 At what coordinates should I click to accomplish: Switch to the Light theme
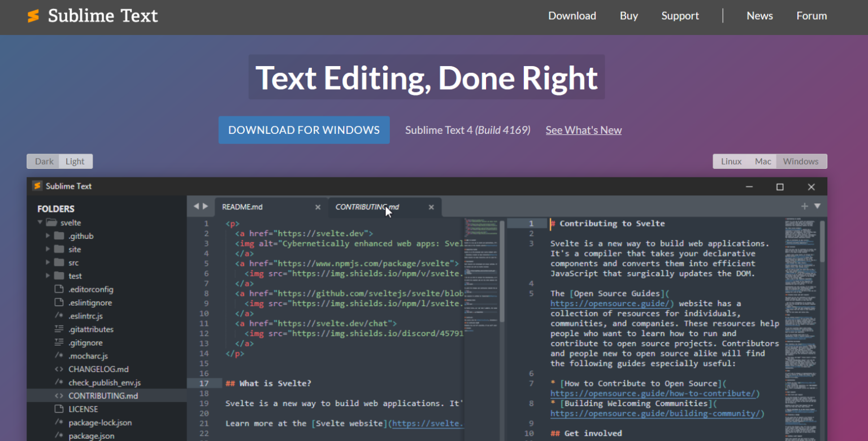click(x=75, y=161)
